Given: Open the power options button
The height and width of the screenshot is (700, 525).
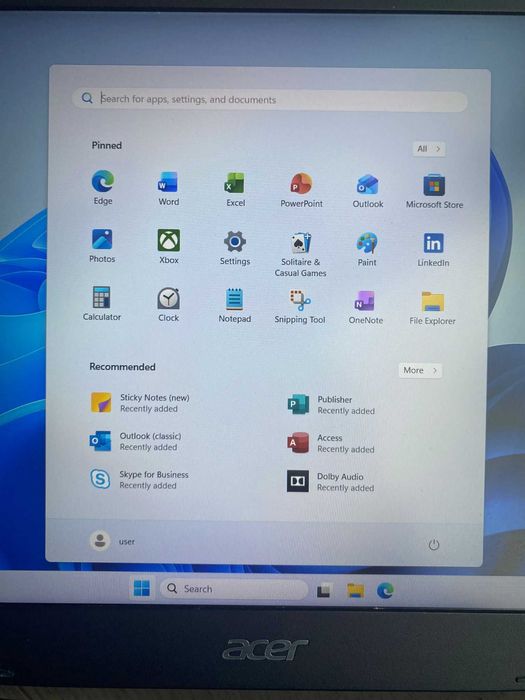Looking at the screenshot, I should pos(433,545).
